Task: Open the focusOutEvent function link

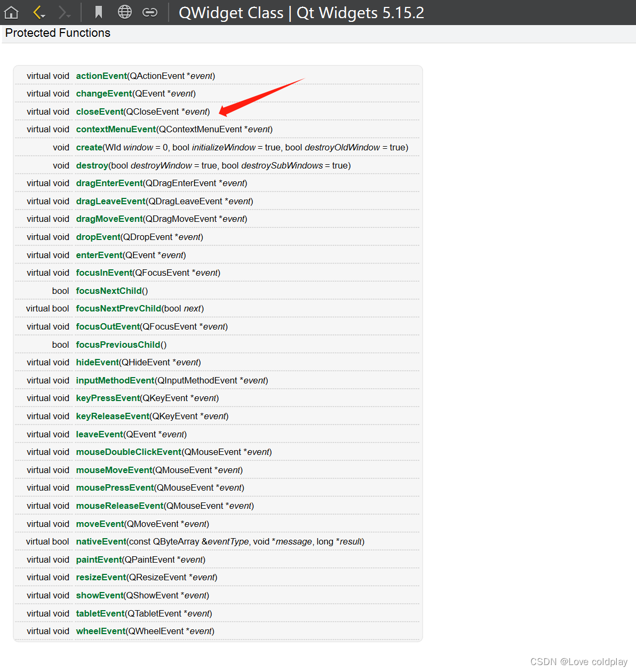Action: coord(108,326)
